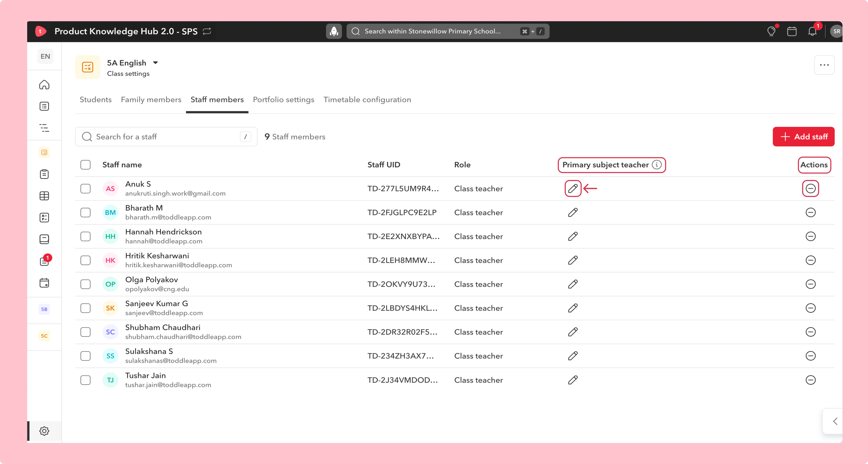Select the checkbox for Sulakshana S
The height and width of the screenshot is (464, 868).
point(86,356)
